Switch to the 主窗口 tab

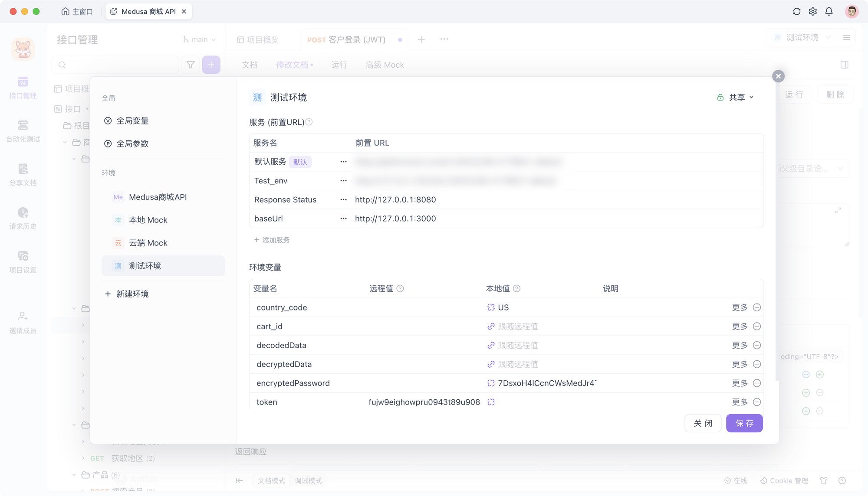(x=77, y=11)
